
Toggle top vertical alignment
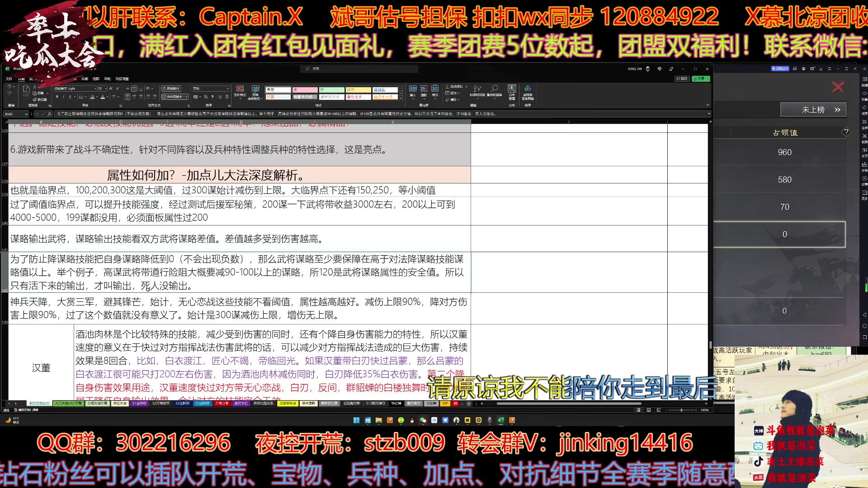[127, 89]
